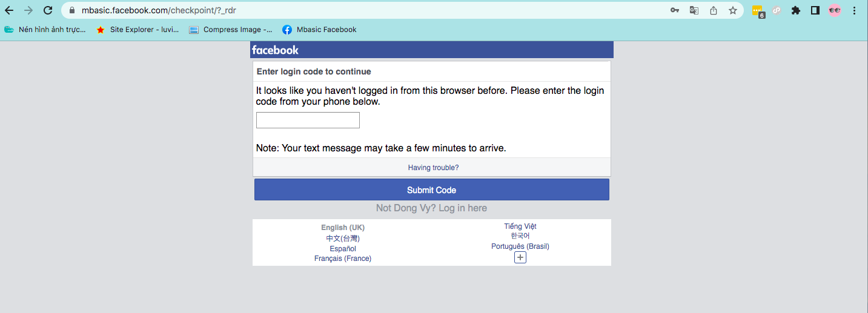The height and width of the screenshot is (313, 868).
Task: Click the browser forward arrow
Action: click(28, 10)
